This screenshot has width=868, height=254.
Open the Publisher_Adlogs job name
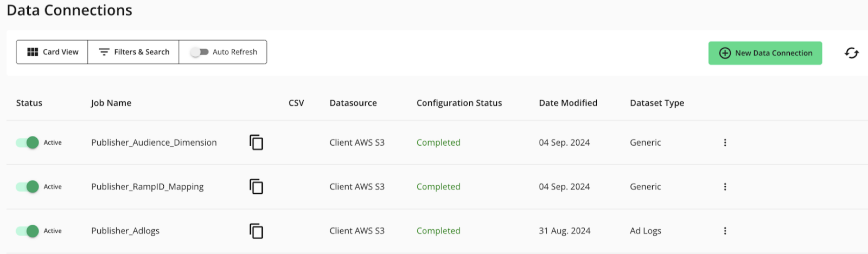click(x=125, y=231)
